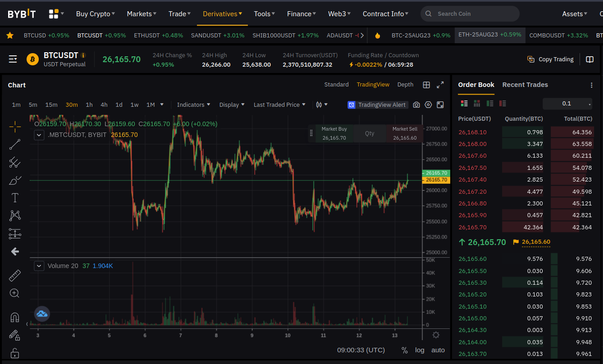Expand more timeframes arrow after 1M

[x=162, y=105]
